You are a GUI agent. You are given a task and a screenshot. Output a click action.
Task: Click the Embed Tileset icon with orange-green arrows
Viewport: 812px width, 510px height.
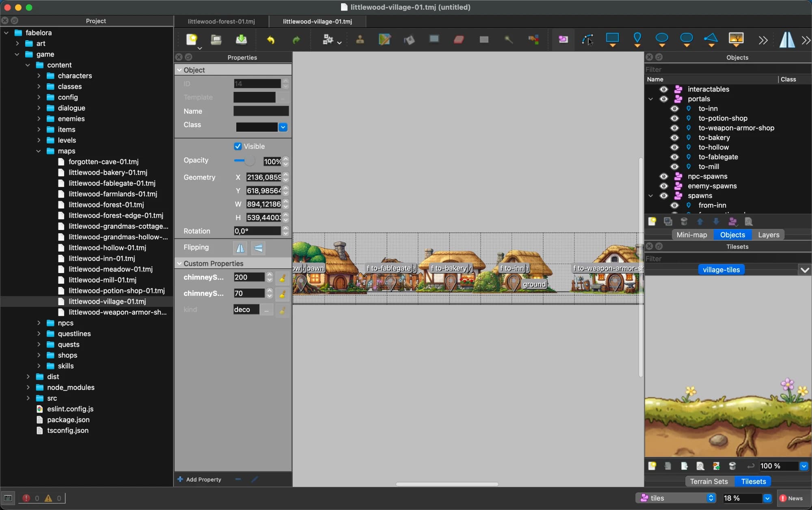pyautogui.click(x=716, y=466)
